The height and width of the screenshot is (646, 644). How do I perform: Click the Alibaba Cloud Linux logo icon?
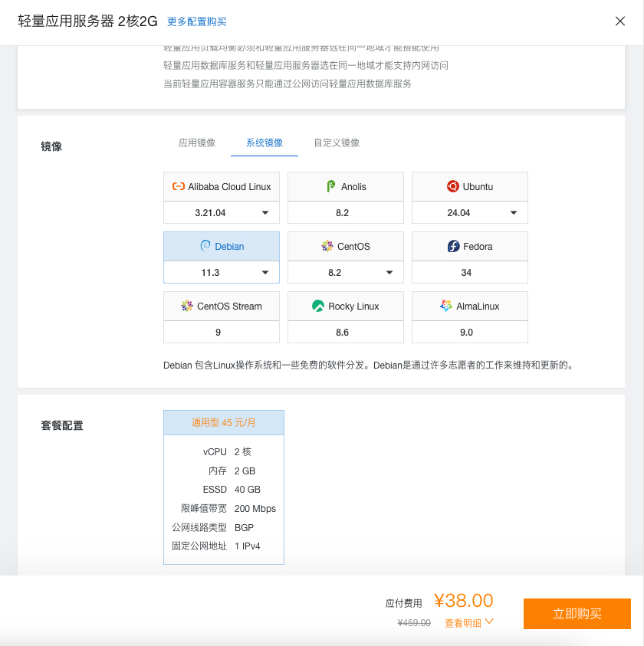click(x=179, y=186)
